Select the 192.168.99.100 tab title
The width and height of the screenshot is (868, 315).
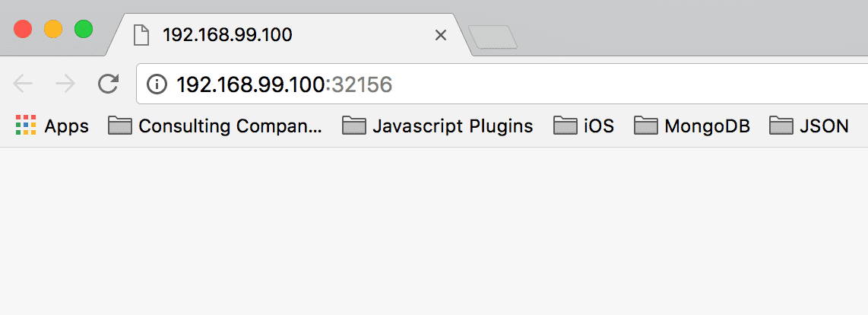[227, 36]
